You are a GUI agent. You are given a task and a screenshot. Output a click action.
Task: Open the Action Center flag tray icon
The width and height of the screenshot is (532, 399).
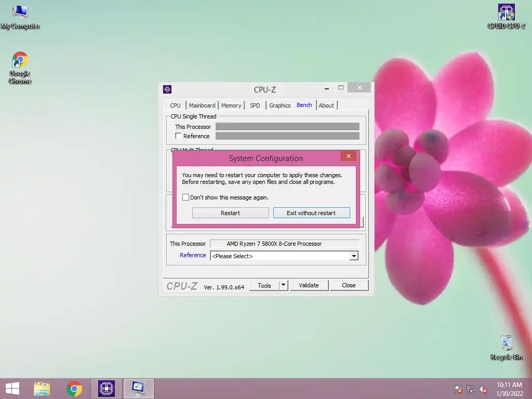458,389
